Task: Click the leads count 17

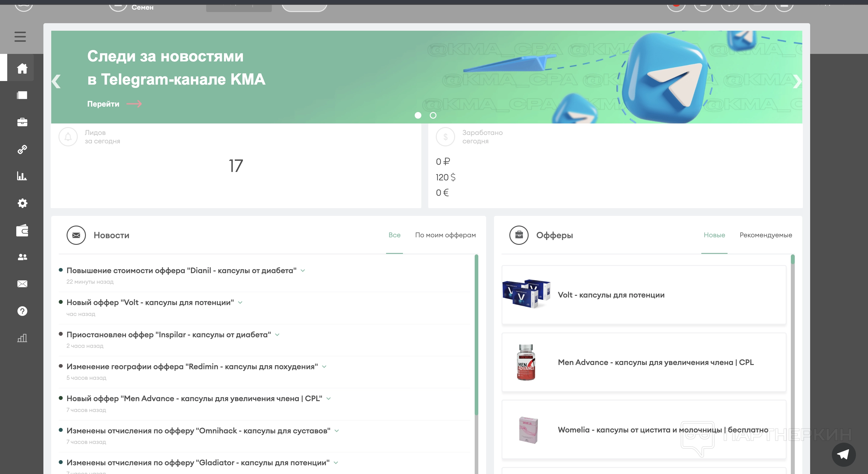Action: point(236,166)
